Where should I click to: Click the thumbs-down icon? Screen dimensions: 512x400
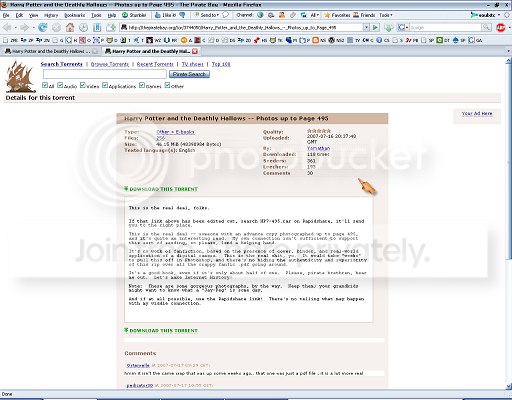(182, 15)
